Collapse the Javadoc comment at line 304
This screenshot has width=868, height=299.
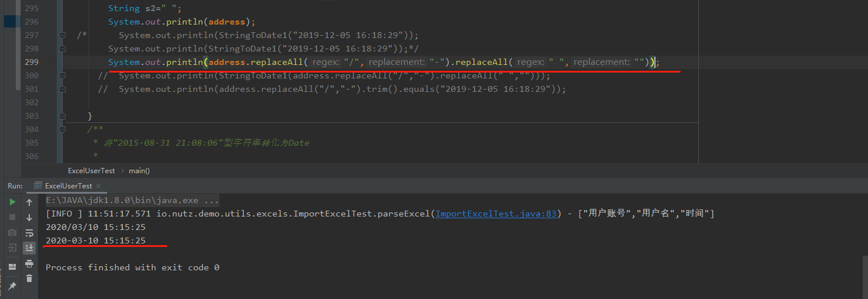(62, 129)
